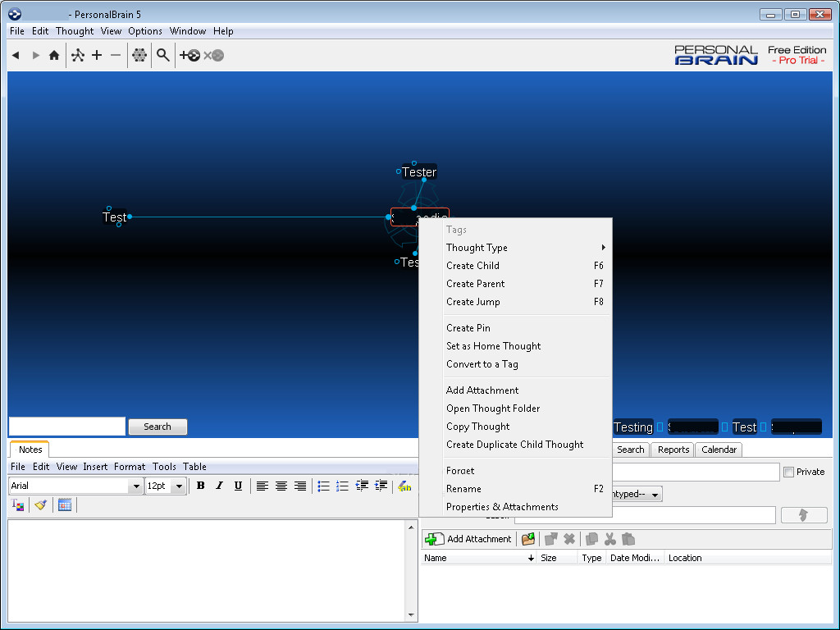Select Forget in context menu
The image size is (840, 630).
point(527,471)
